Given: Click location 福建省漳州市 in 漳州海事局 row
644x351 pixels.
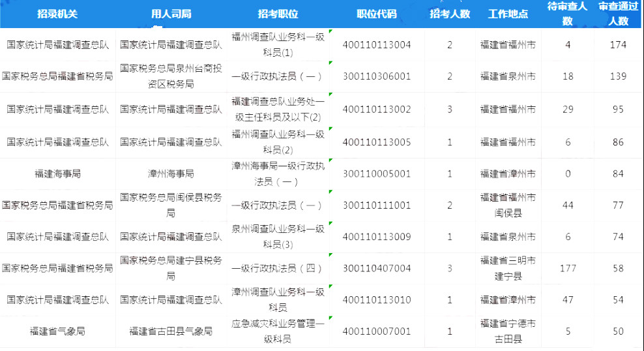Looking at the screenshot, I should coord(508,174).
